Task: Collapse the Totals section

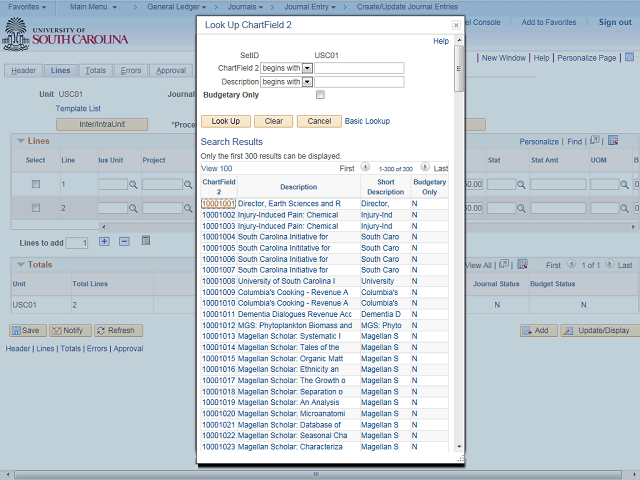Action: tap(19, 264)
